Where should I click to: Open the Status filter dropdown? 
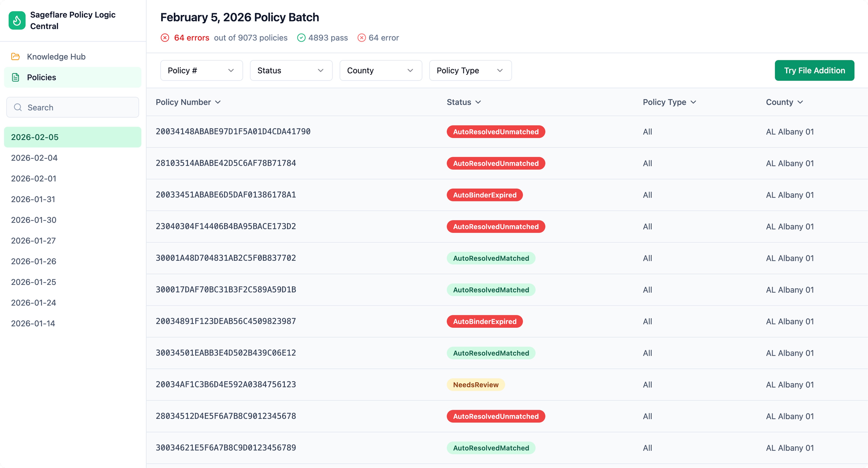pyautogui.click(x=291, y=70)
